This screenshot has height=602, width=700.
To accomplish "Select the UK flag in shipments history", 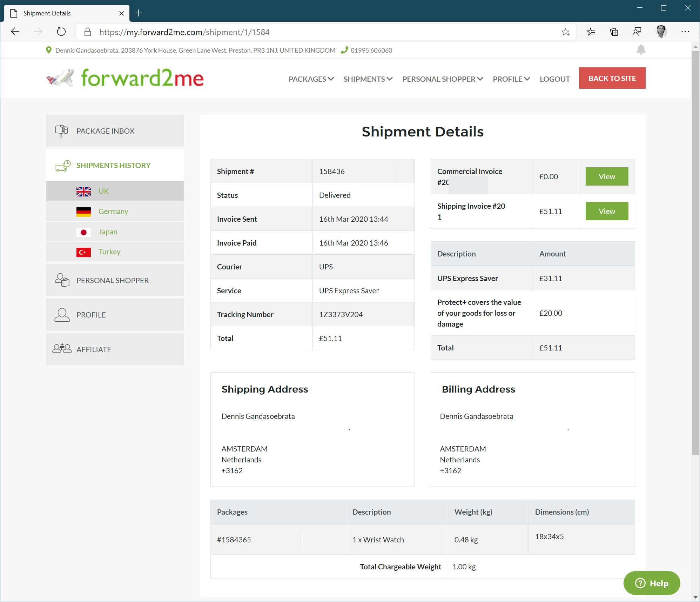I will coord(83,191).
